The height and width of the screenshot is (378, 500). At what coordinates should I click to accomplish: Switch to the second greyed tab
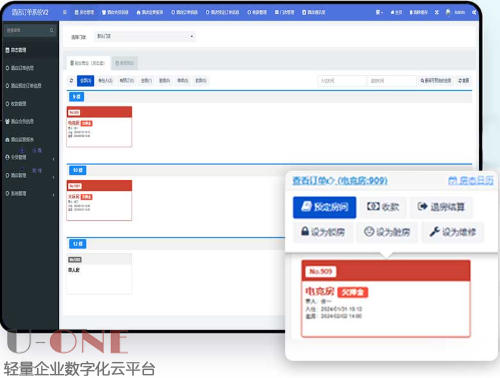click(124, 63)
